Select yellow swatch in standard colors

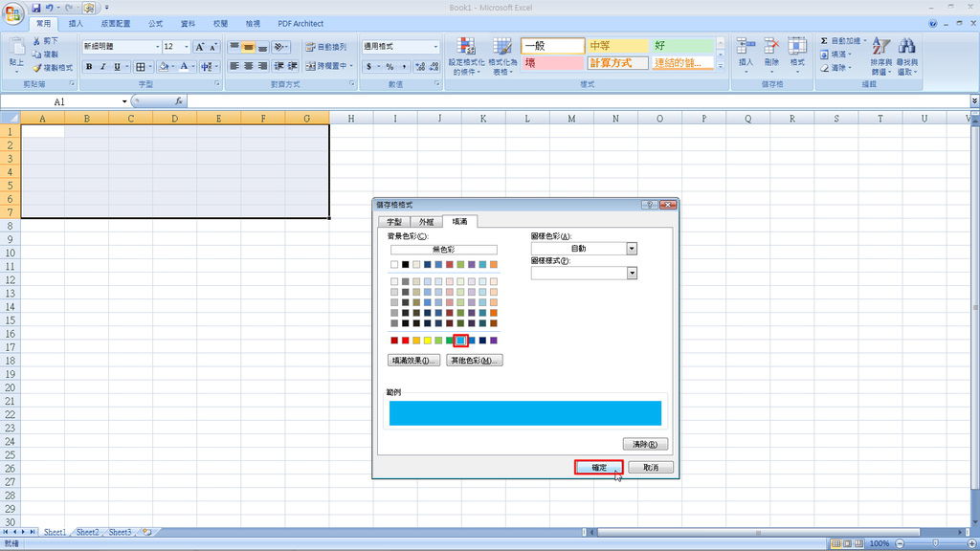point(428,341)
